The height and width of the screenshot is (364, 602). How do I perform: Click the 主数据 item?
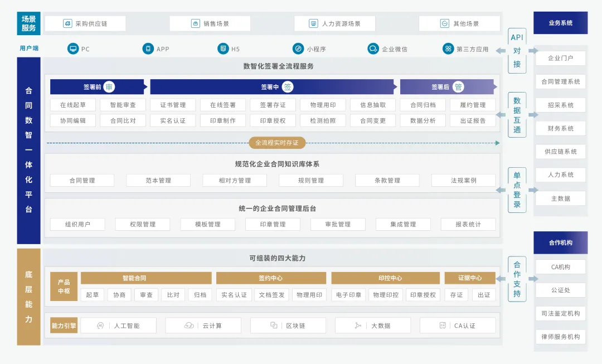click(x=561, y=198)
